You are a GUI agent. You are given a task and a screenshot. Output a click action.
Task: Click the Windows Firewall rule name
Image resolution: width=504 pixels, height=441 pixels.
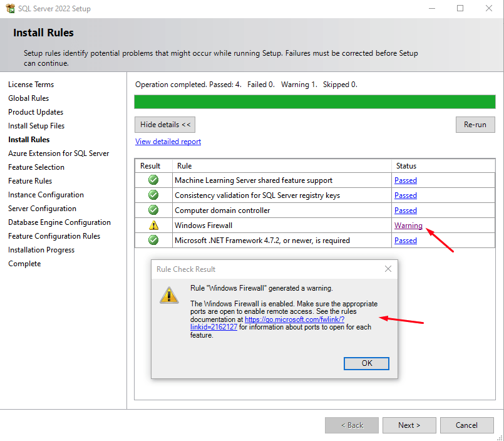203,226
